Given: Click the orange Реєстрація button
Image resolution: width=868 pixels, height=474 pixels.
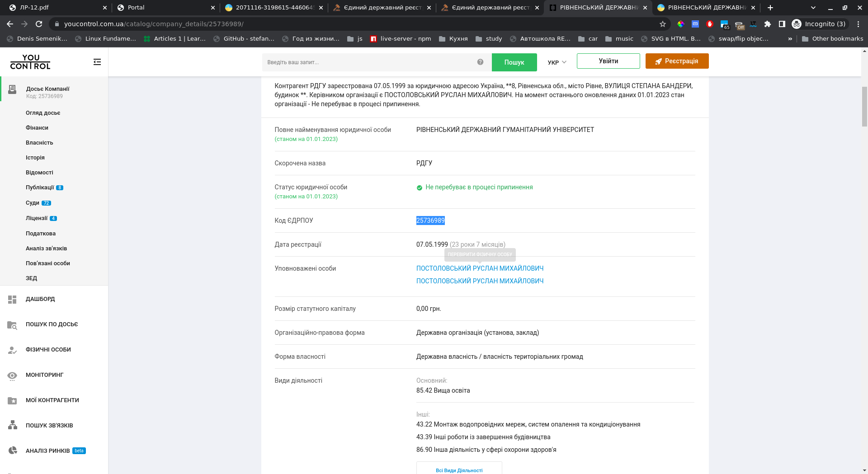Looking at the screenshot, I should point(677,61).
